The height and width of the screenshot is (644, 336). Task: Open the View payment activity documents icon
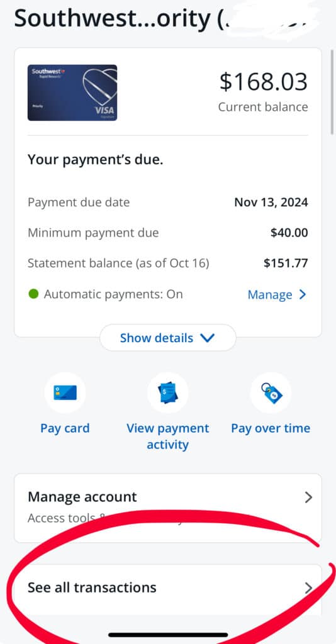tap(167, 392)
